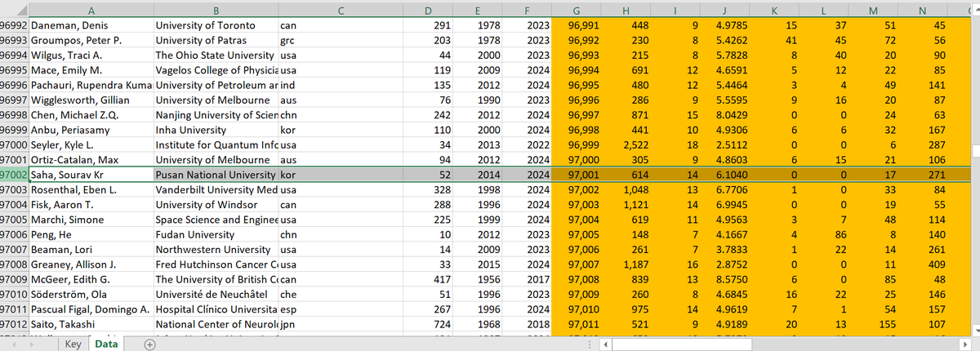Select cell 'Greaney, Allison J.'

pos(90,264)
